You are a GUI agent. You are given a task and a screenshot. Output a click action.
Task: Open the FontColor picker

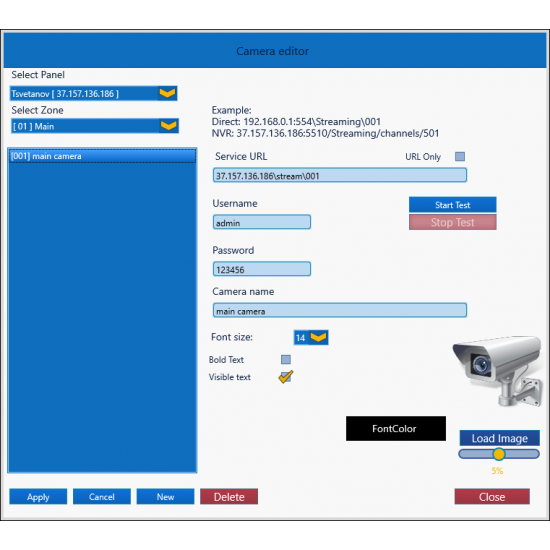click(x=396, y=428)
